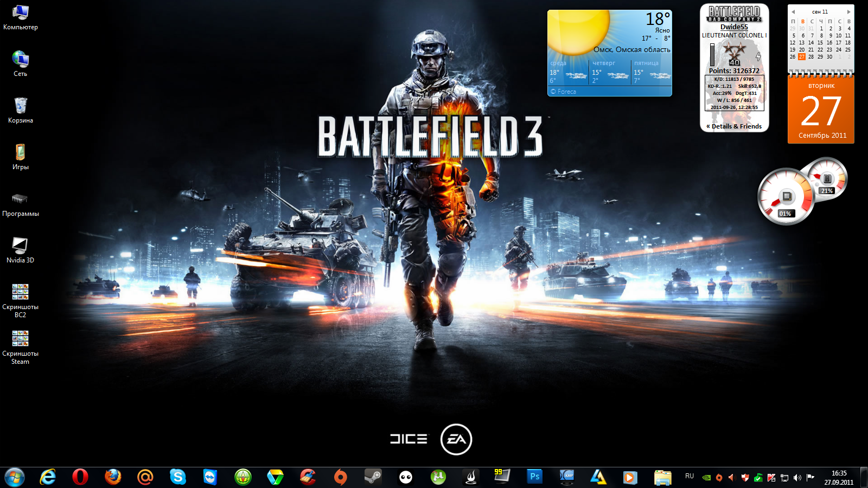The width and height of the screenshot is (868, 488).
Task: Click the CPU usage gauge showing 01%
Action: (x=786, y=197)
